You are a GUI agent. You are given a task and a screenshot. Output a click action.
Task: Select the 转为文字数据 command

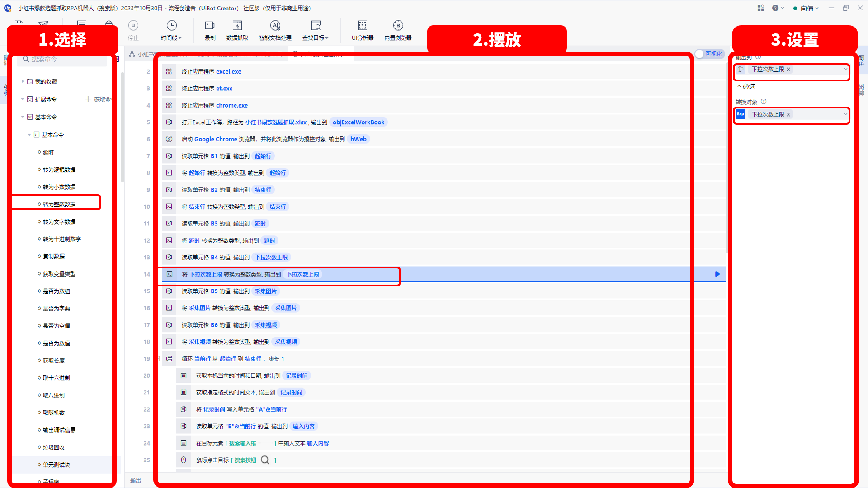pyautogui.click(x=59, y=222)
